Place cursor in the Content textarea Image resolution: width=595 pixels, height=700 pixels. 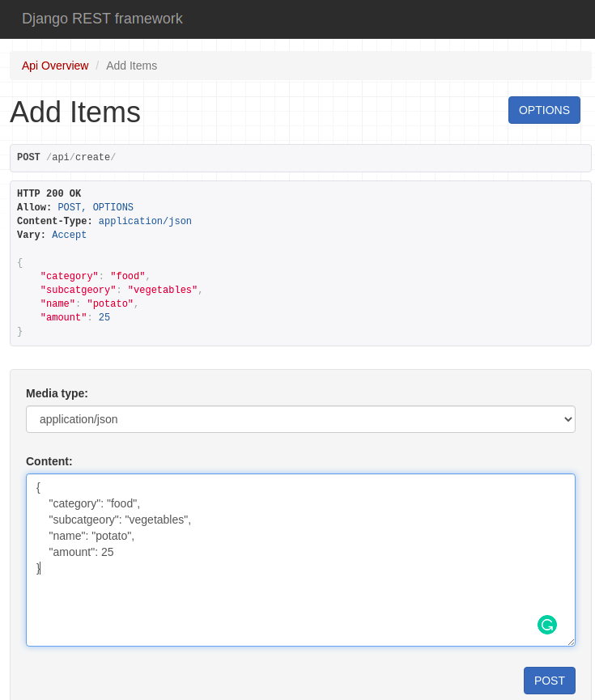click(x=300, y=558)
